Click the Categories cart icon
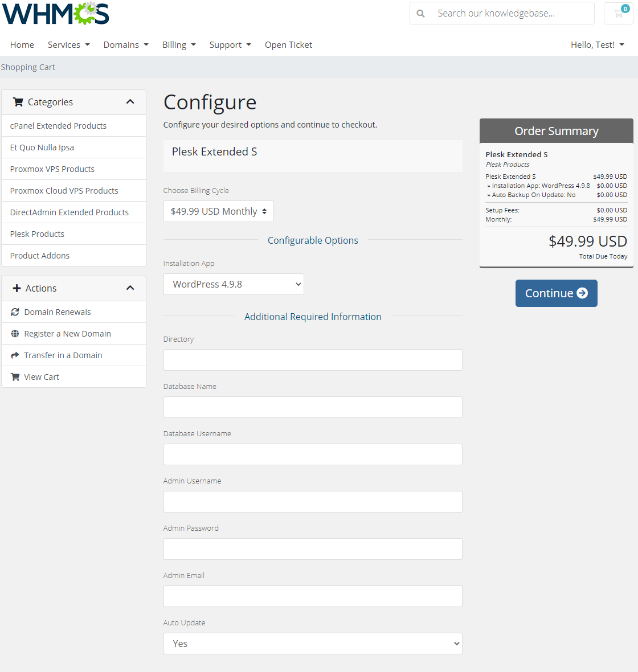Screen dimensions: 638x672 tap(18, 102)
